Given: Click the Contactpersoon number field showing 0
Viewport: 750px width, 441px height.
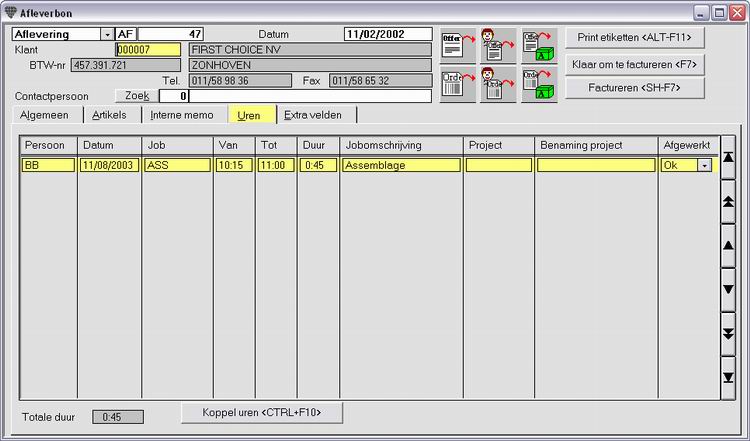Looking at the screenshot, I should point(174,96).
